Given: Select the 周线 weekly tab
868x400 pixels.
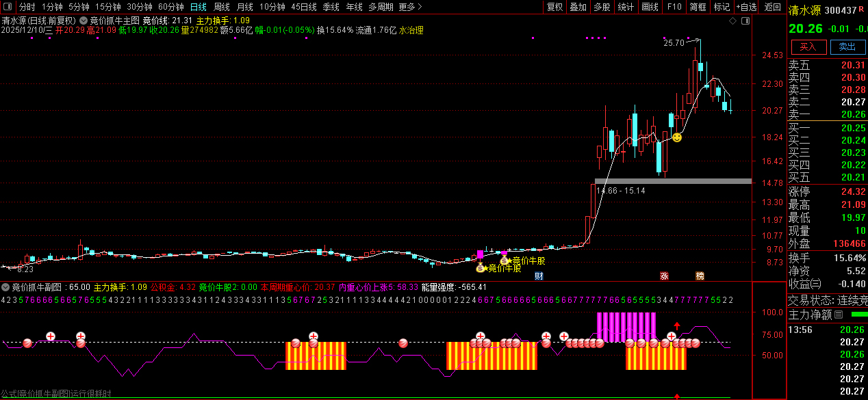Looking at the screenshot, I should click(x=221, y=7).
